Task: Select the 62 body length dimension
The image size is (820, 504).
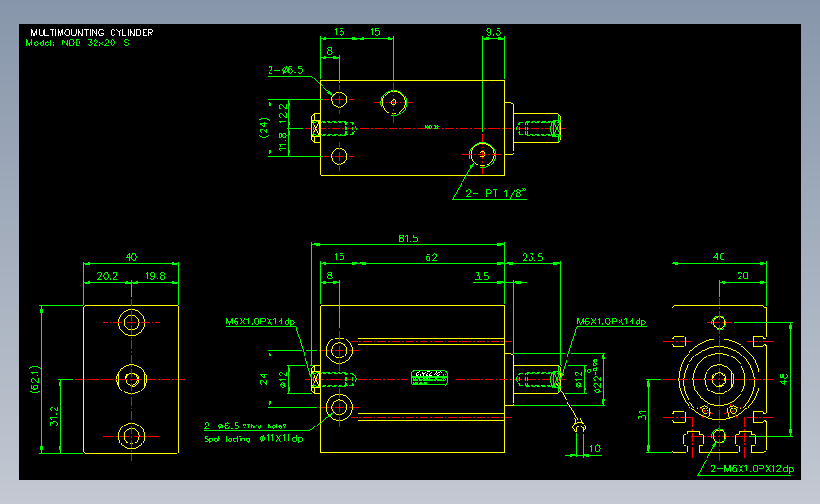Action: click(431, 257)
